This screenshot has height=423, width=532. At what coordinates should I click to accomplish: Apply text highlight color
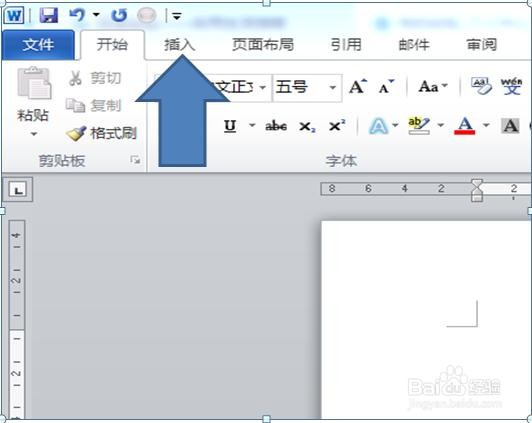[419, 126]
